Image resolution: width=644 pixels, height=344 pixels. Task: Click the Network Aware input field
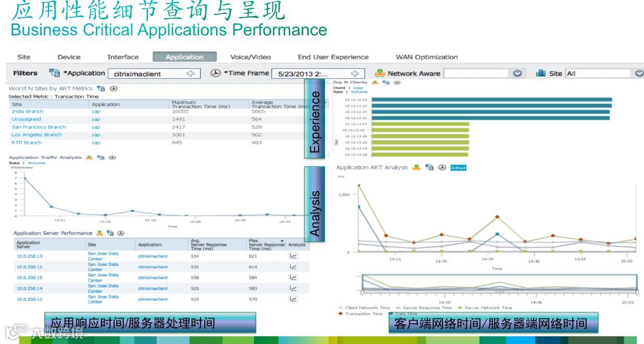pyautogui.click(x=476, y=74)
